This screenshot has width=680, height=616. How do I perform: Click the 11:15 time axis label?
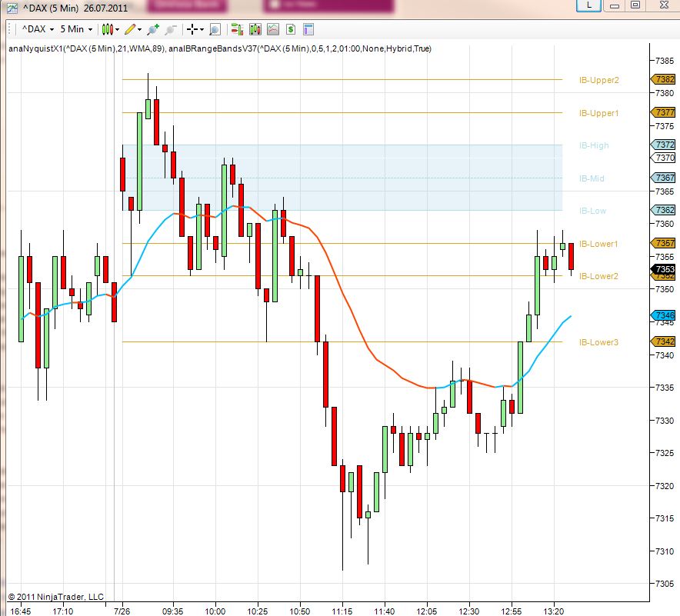[342, 611]
